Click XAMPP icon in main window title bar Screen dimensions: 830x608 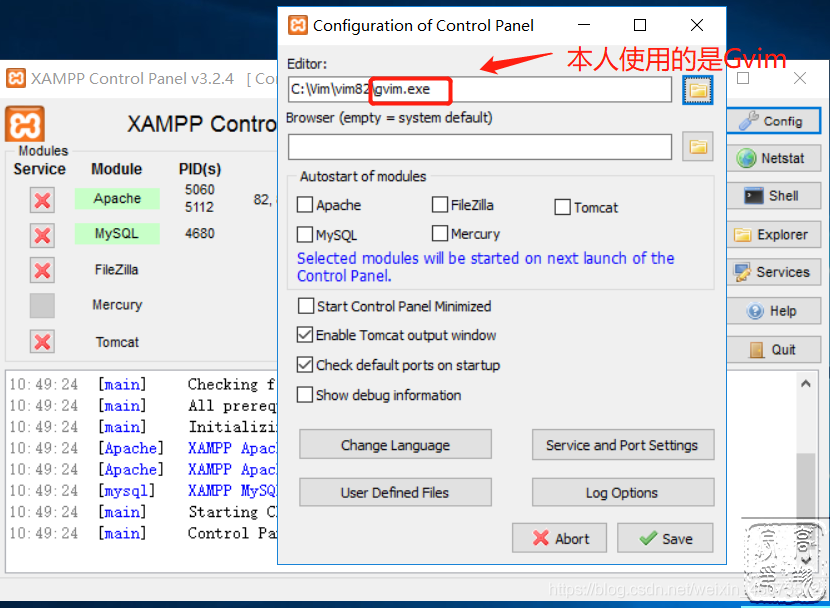16,78
